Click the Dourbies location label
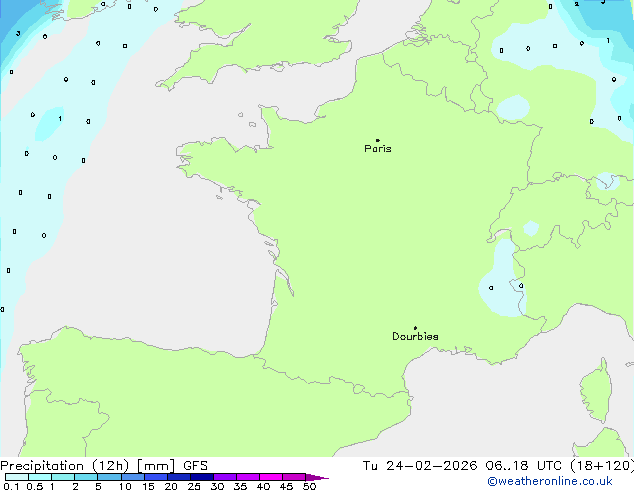 click(415, 336)
